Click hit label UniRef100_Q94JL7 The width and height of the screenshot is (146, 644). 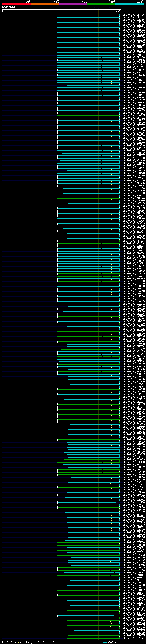[x=134, y=50]
